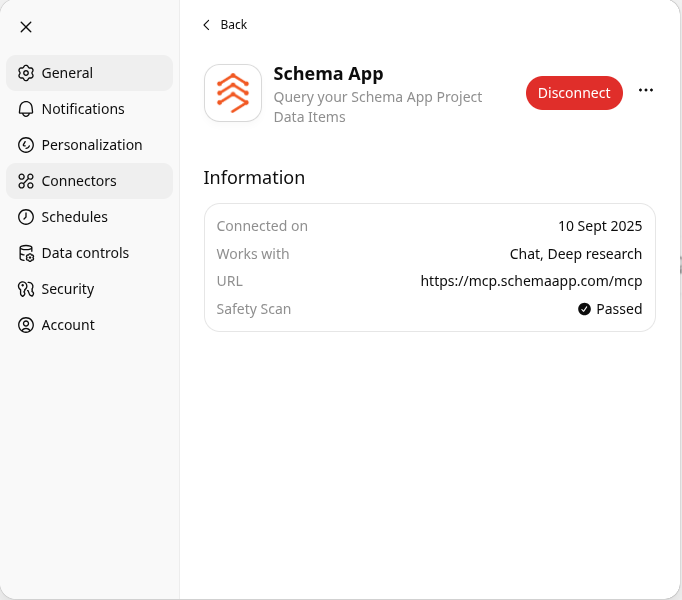Open the three-dot more options menu
Screen dimensions: 682x600
(645, 90)
